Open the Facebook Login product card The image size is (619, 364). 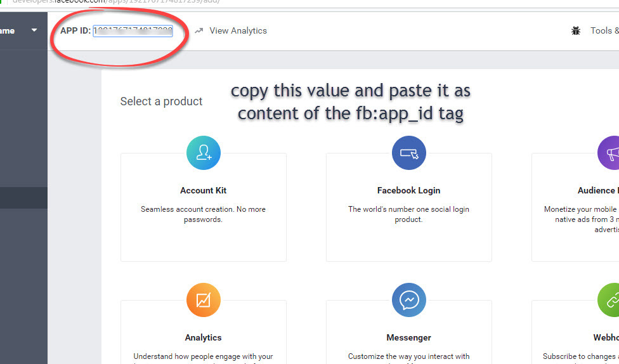click(408, 207)
